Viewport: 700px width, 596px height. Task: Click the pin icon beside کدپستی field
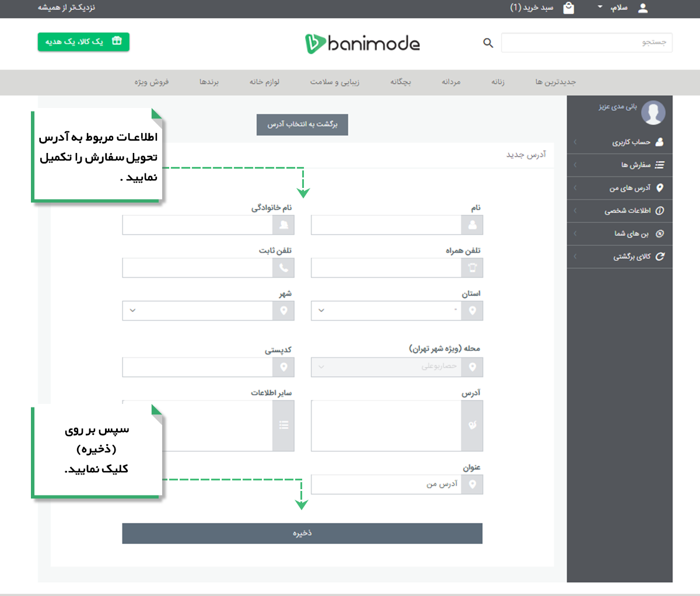(x=283, y=367)
